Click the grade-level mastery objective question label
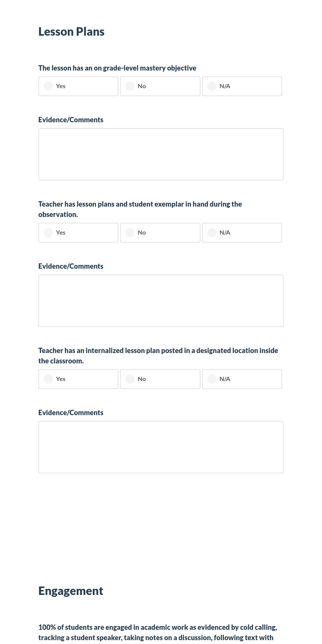Screen dimensions: 322x644 tap(117, 68)
